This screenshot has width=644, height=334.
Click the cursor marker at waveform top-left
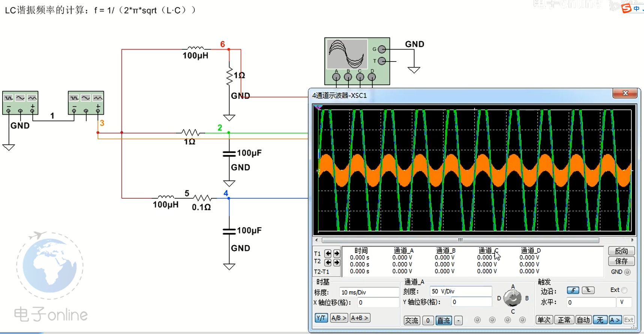coord(318,108)
